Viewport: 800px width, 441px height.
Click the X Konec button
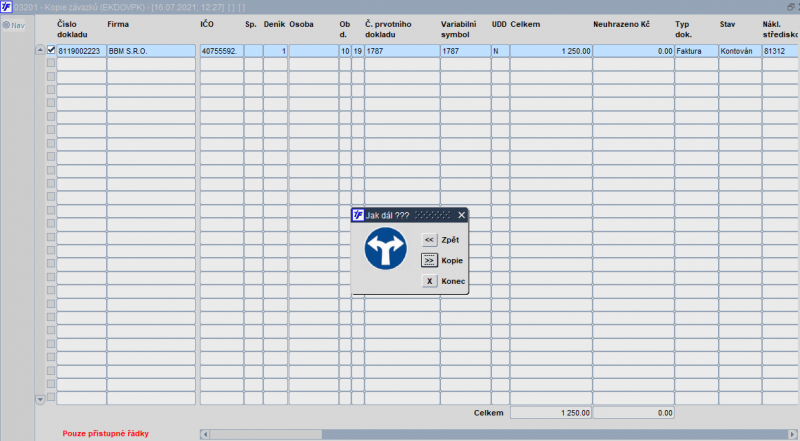(430, 281)
